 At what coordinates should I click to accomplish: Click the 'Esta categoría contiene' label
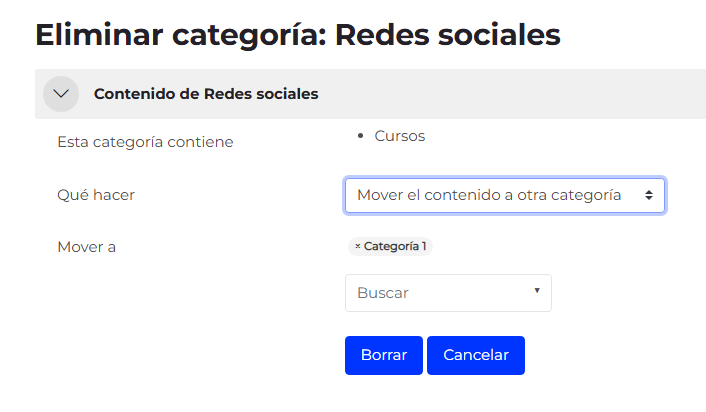coord(145,142)
